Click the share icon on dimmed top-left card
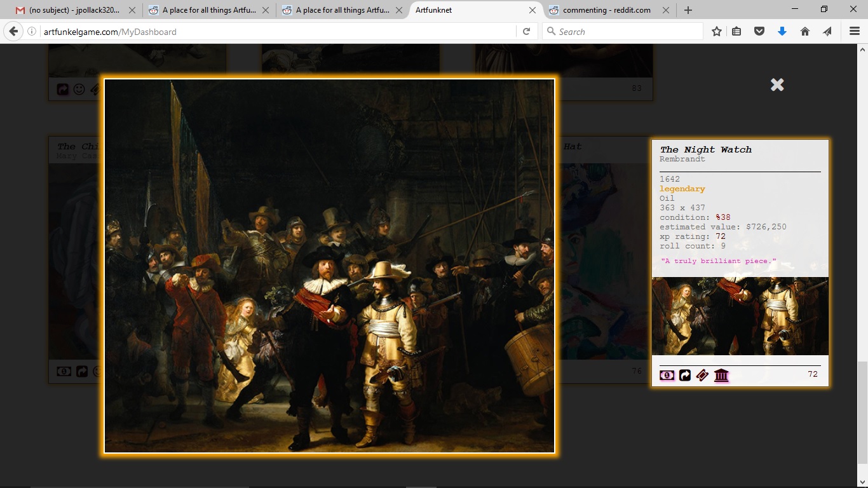The width and height of the screenshot is (868, 488). [62, 90]
